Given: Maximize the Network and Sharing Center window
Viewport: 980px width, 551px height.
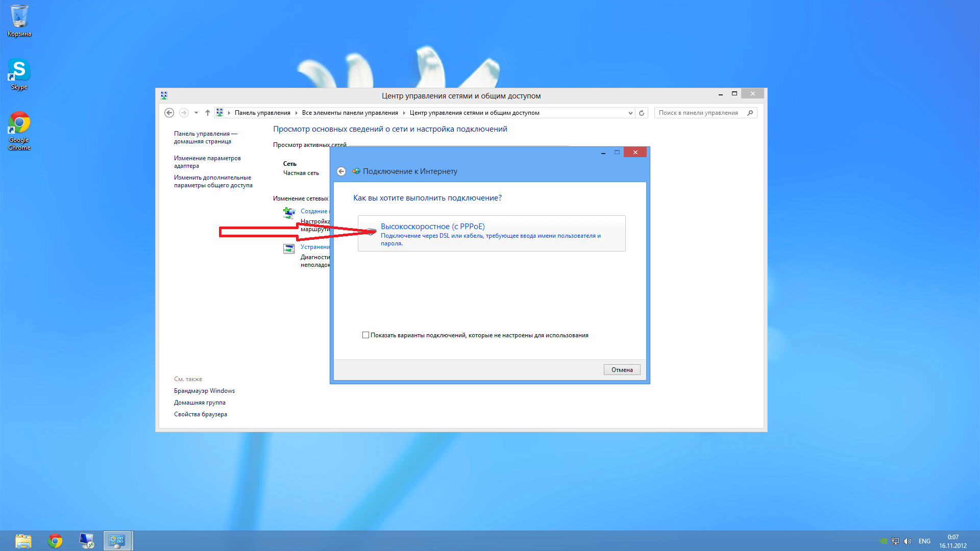Looking at the screenshot, I should coord(734,94).
